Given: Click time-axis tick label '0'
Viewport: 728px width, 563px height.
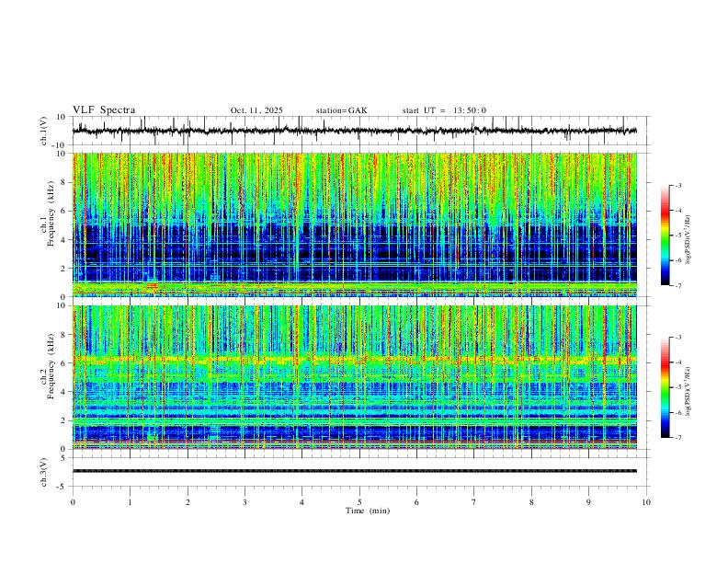Looking at the screenshot, I should pyautogui.click(x=73, y=502).
